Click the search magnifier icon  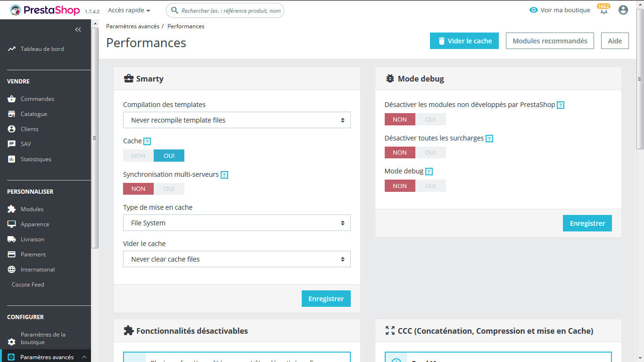pos(174,10)
